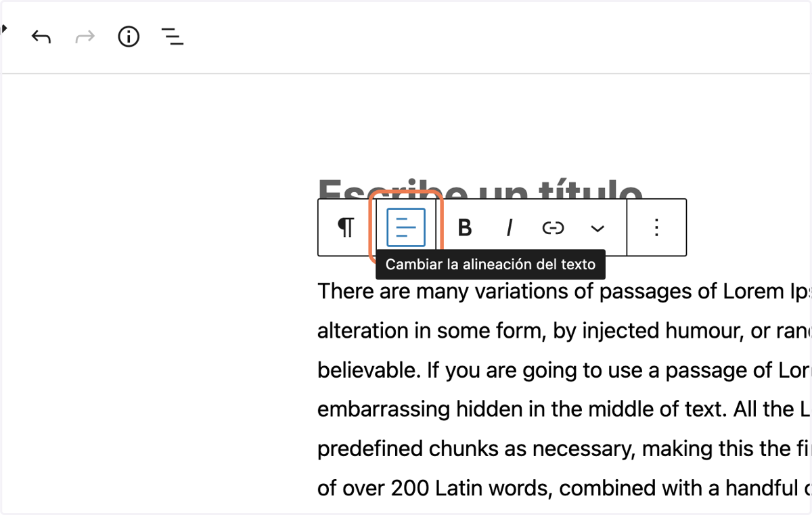Click line 'embarrassing hidden in the middle'
Viewport: 812px width, 515px height.
pyautogui.click(x=564, y=409)
